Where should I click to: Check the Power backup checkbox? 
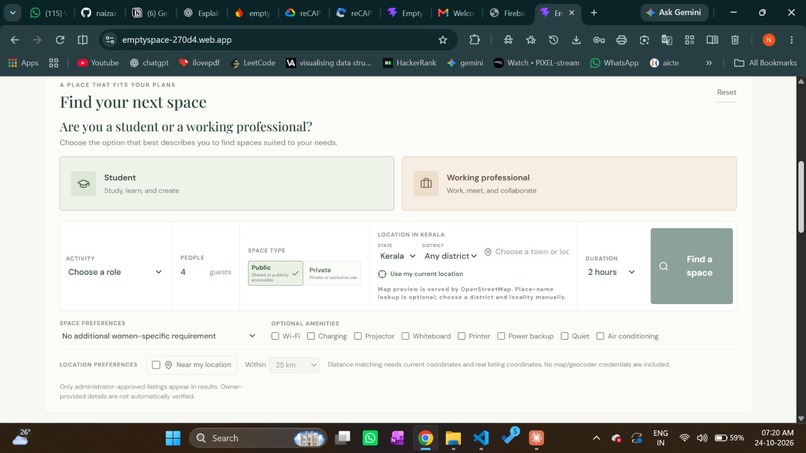[501, 336]
